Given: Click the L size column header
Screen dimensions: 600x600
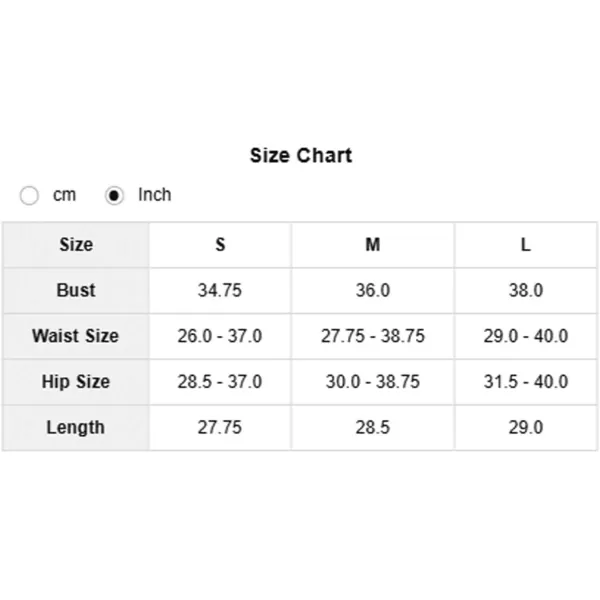Looking at the screenshot, I should point(526,245).
